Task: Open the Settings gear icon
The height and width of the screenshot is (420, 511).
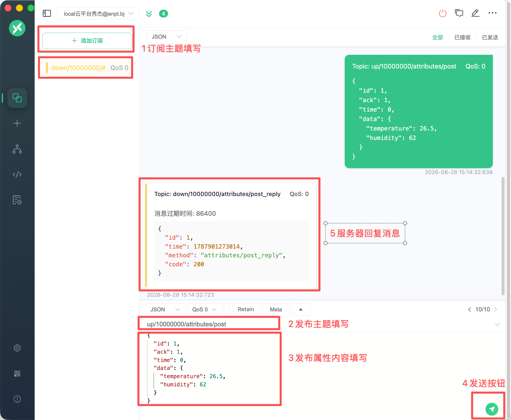Action: (x=17, y=348)
